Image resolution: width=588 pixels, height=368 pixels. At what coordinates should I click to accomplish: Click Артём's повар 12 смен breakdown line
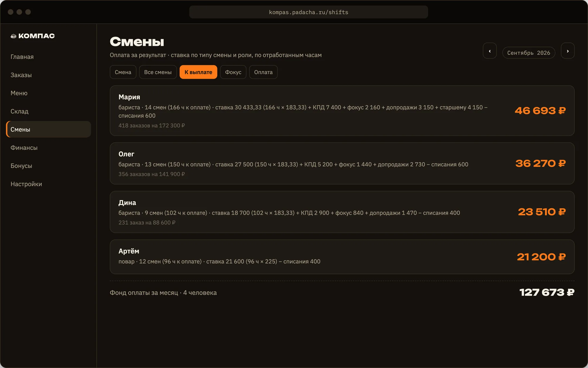pos(219,261)
